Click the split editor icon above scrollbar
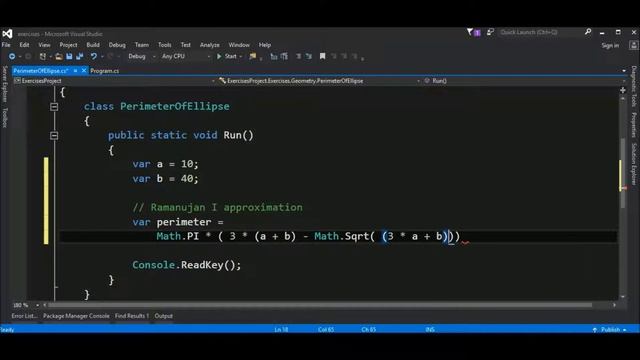 tap(623, 90)
